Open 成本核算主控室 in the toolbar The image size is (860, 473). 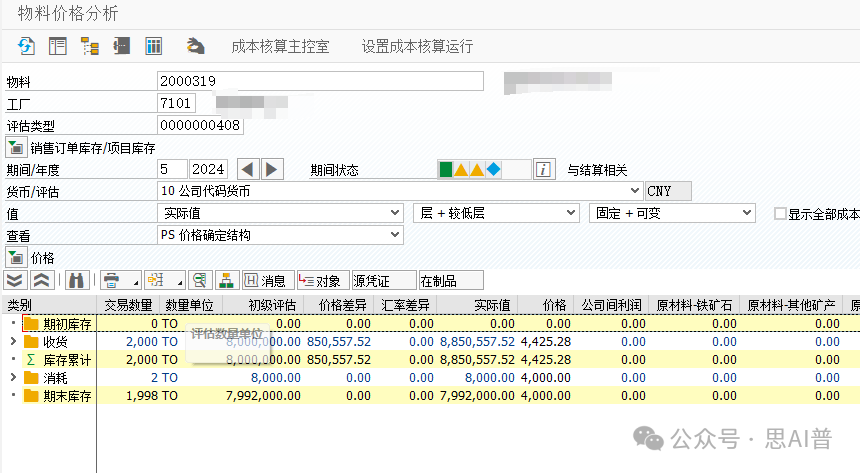click(x=279, y=46)
